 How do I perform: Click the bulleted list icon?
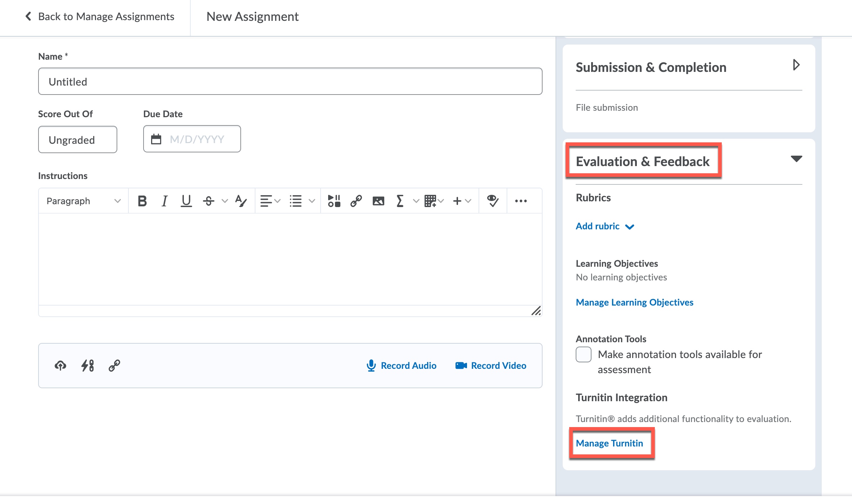(296, 201)
